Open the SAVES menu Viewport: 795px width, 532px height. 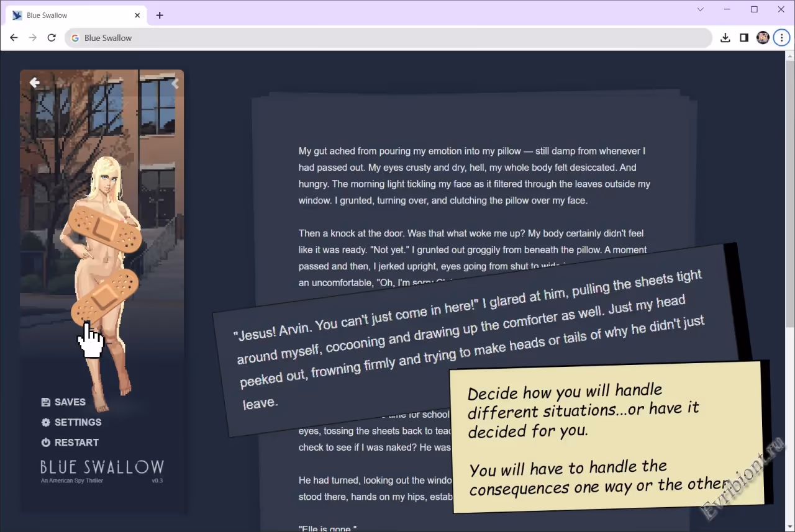coord(70,402)
